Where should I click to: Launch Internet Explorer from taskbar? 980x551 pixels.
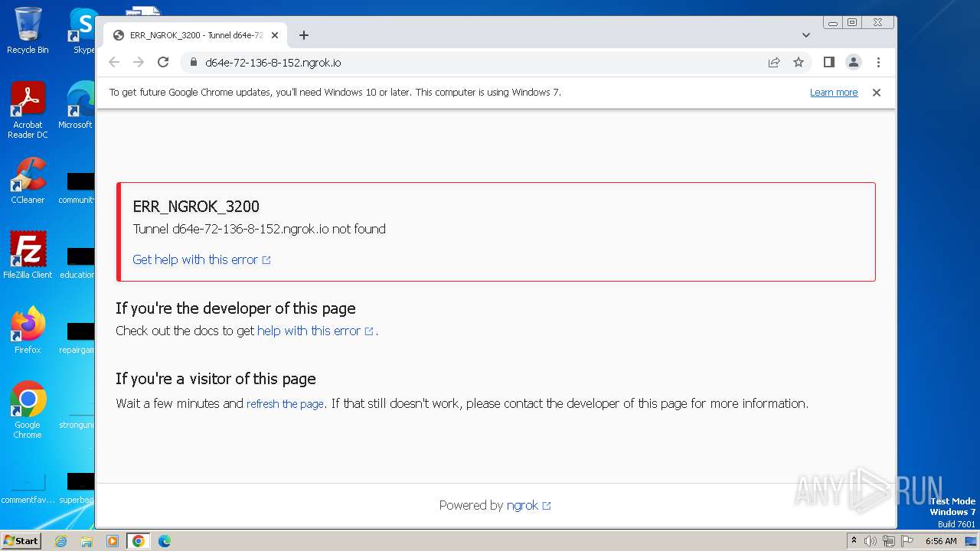click(x=60, y=541)
